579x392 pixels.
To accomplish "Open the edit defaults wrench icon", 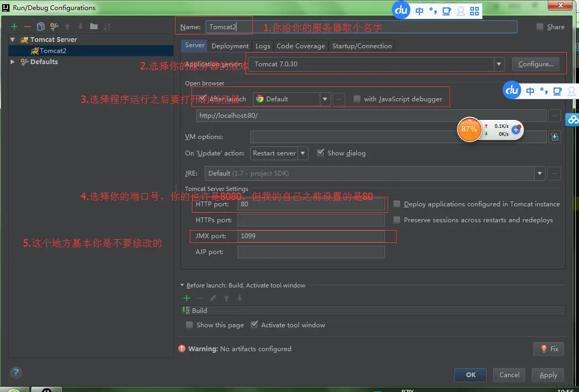I will (54, 27).
